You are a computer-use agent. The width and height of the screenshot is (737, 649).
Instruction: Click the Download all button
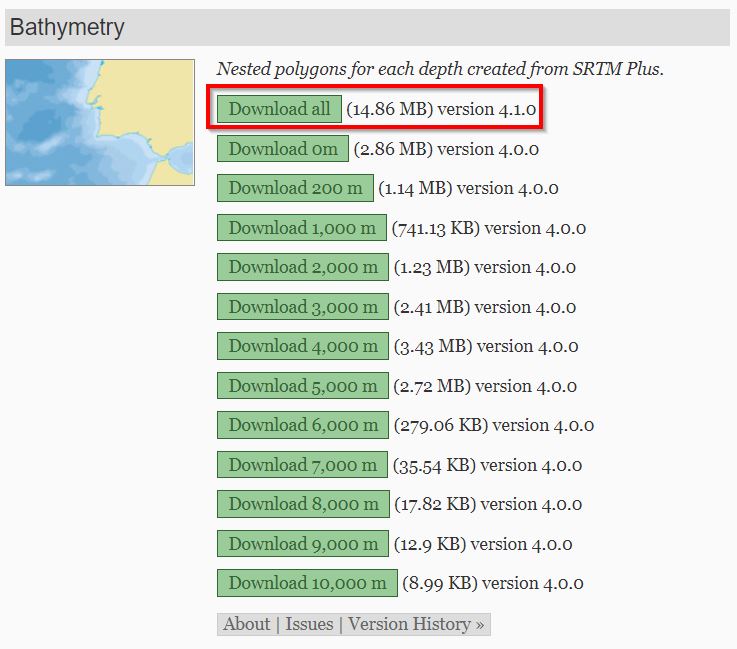pyautogui.click(x=279, y=109)
